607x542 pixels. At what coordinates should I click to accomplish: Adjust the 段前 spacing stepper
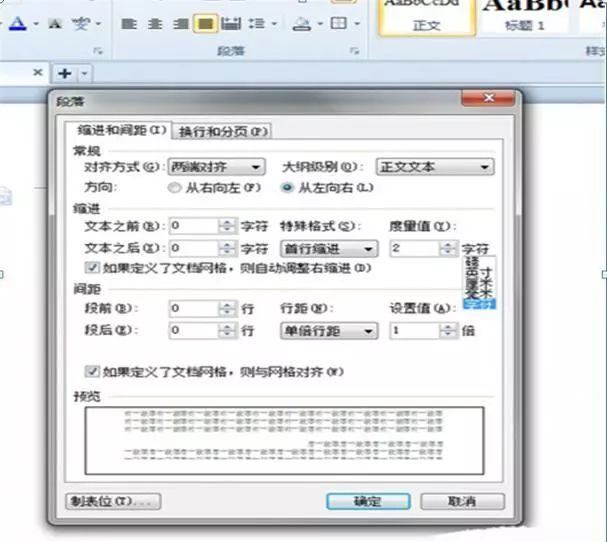click(x=227, y=309)
